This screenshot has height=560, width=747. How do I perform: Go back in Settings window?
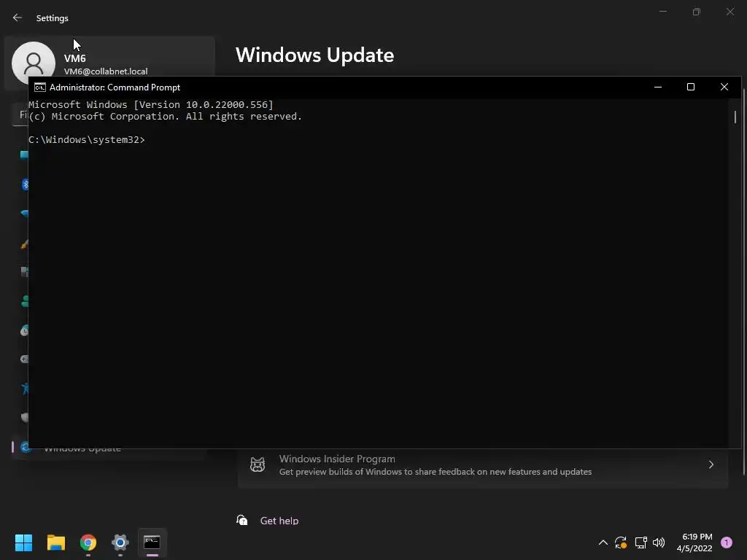pyautogui.click(x=18, y=17)
